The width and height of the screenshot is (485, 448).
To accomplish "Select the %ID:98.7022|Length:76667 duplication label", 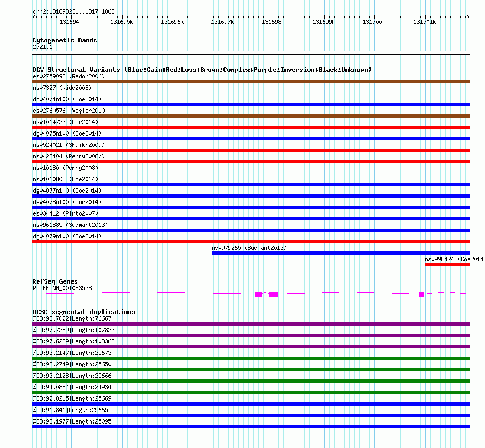I will (x=72, y=319).
